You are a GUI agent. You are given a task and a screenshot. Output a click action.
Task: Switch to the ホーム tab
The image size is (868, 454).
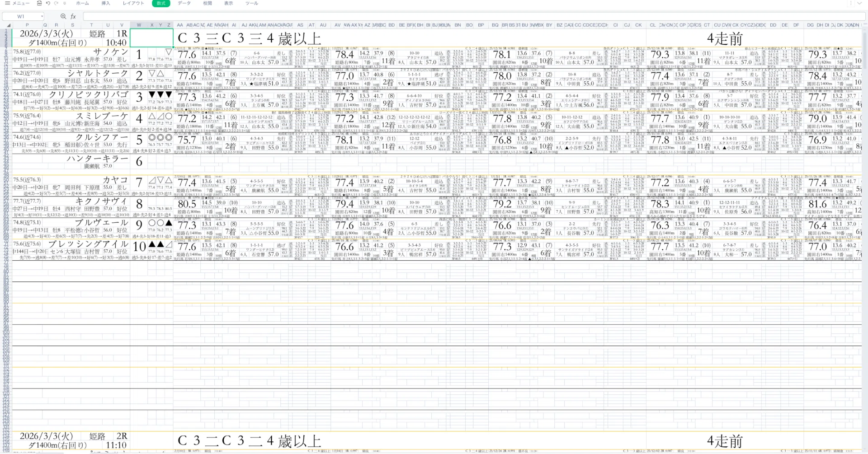83,3
